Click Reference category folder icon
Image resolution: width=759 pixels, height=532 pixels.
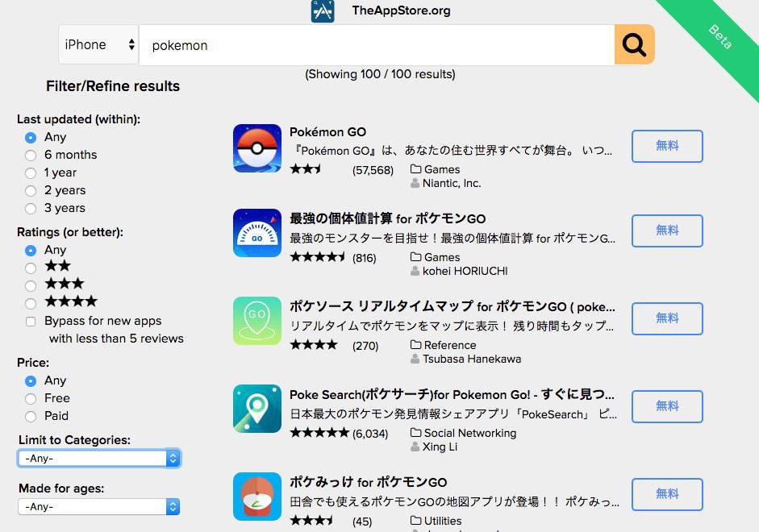pos(416,345)
